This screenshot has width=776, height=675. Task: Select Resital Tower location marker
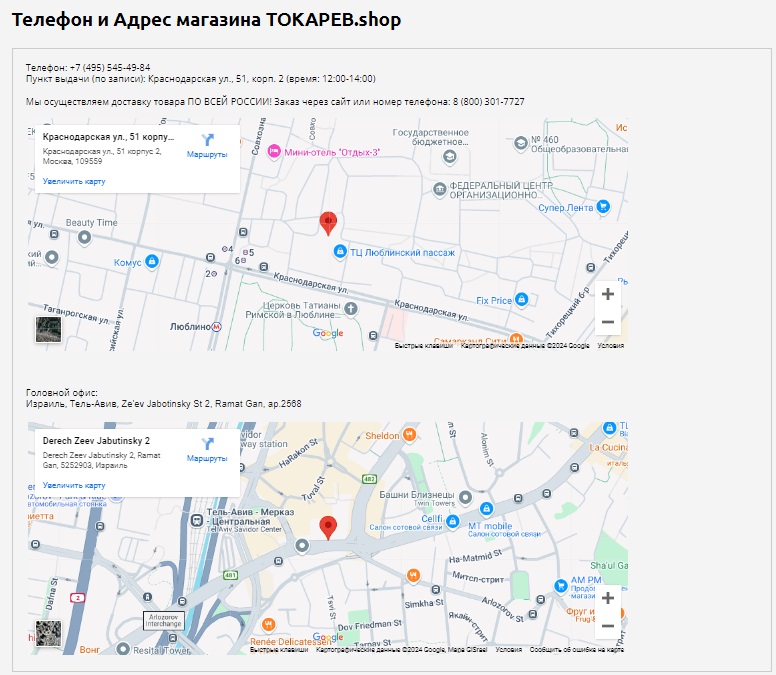[x=123, y=648]
